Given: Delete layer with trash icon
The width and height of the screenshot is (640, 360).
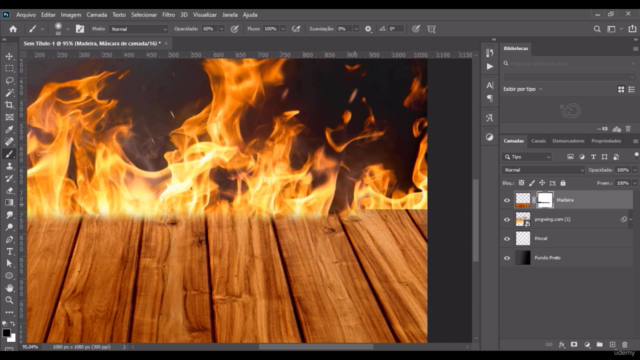Looking at the screenshot, I should click(624, 345).
